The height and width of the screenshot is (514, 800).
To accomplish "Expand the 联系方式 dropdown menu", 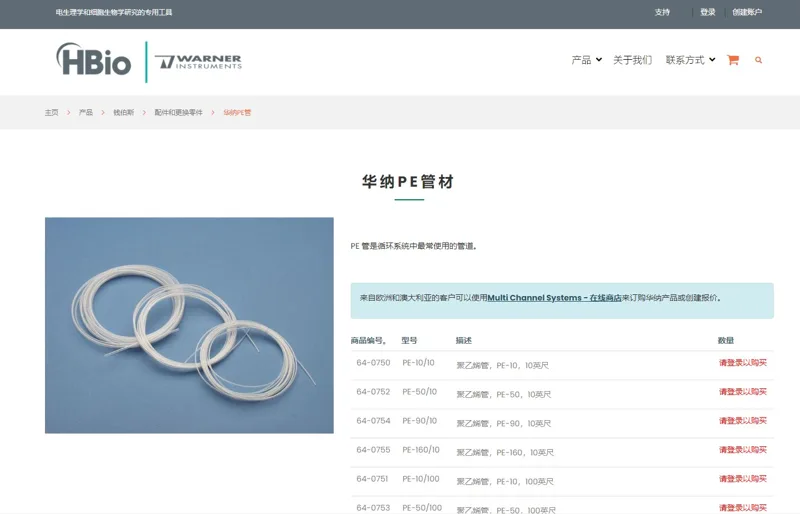I will [690, 60].
